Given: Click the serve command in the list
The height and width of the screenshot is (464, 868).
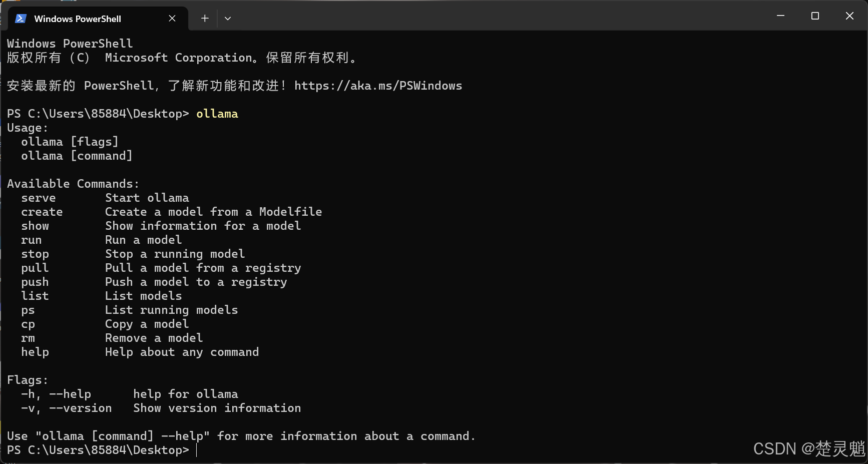Looking at the screenshot, I should click(39, 198).
